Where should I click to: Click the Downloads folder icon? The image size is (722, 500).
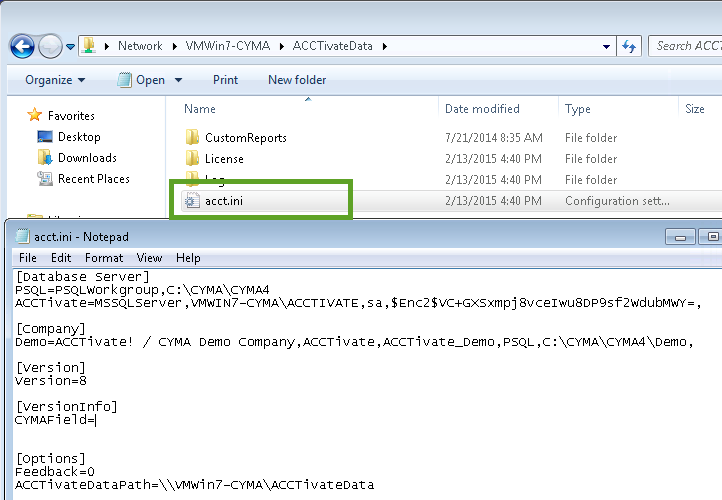coord(45,157)
